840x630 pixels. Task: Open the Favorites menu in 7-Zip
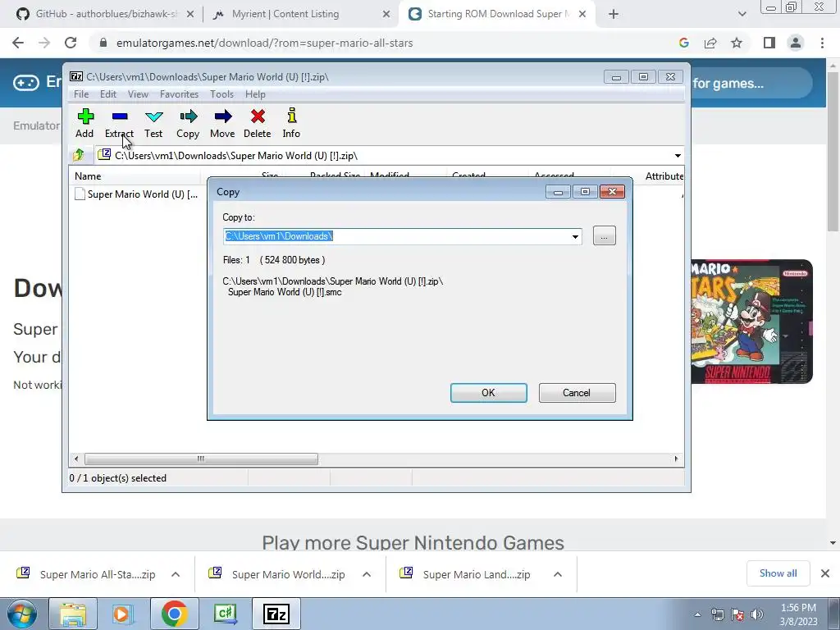pos(179,94)
